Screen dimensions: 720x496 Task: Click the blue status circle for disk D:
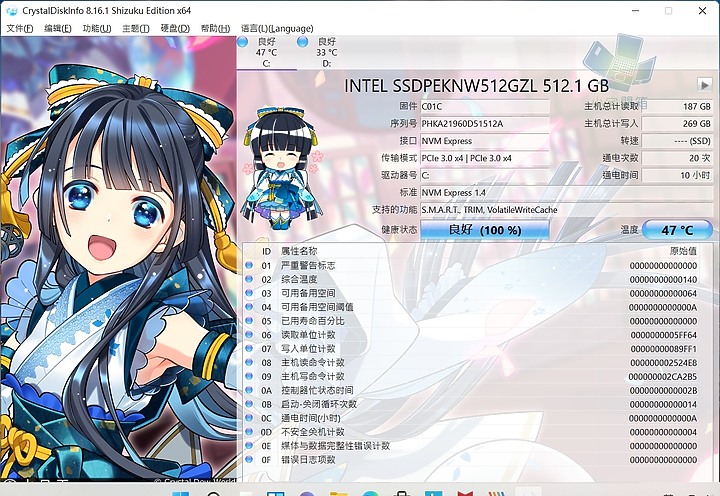point(302,42)
